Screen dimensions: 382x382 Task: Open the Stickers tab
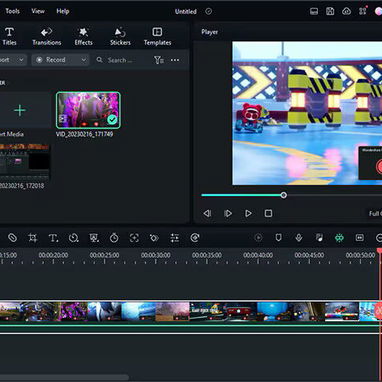pos(120,36)
